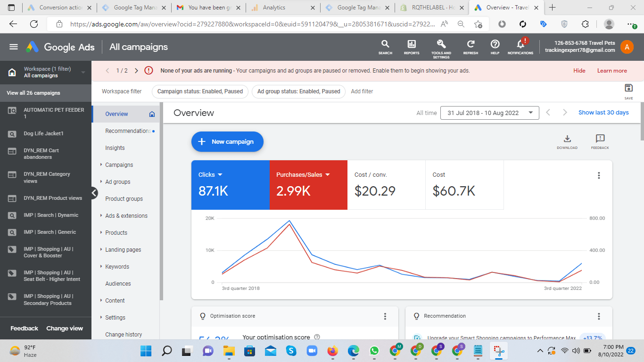Click Change view at sidebar bottom
Screen dimensions: 644x362
(65, 329)
